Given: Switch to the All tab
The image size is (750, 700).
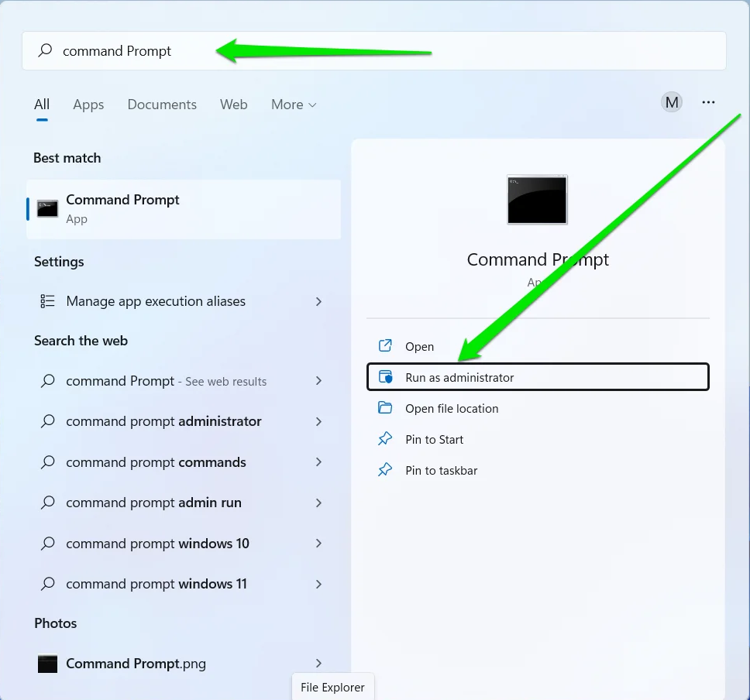Looking at the screenshot, I should [x=42, y=105].
